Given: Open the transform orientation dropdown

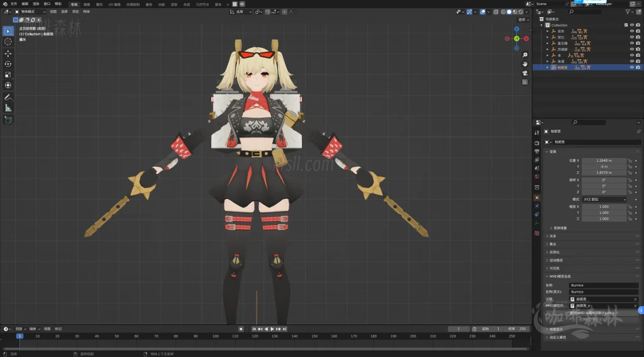Looking at the screenshot, I should (x=241, y=12).
